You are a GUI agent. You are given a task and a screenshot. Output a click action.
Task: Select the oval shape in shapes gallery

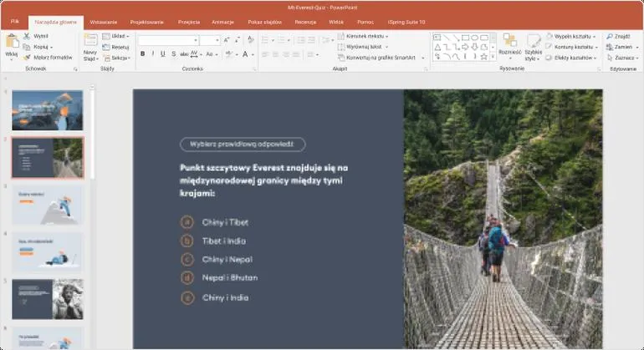point(475,38)
